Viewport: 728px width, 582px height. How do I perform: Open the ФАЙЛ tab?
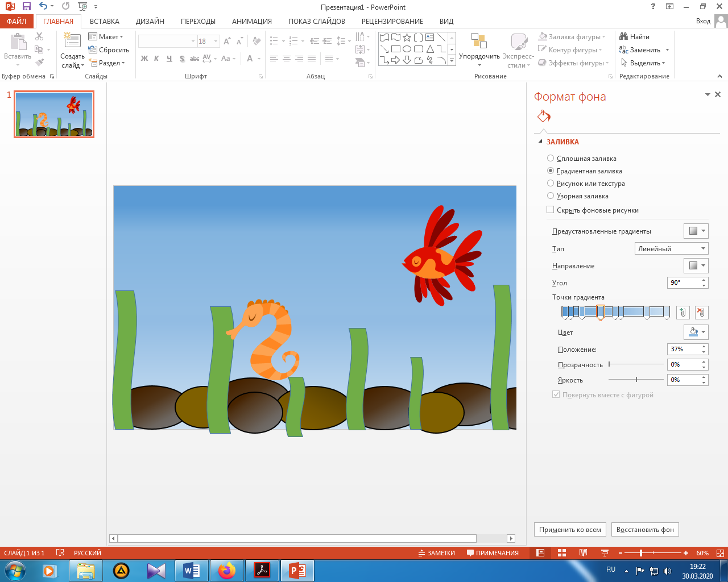(16, 22)
